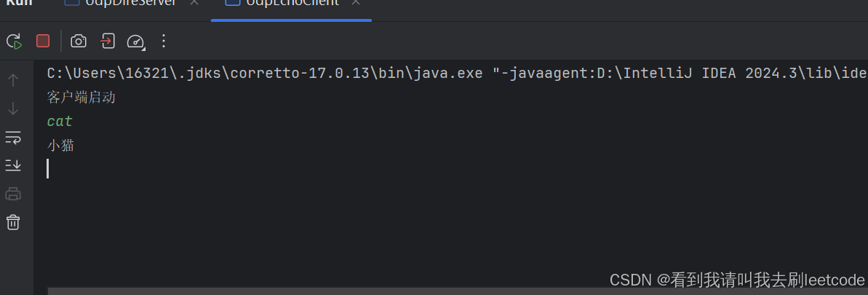
Task: Close the UdpEchoClient tab
Action: pyautogui.click(x=355, y=3)
